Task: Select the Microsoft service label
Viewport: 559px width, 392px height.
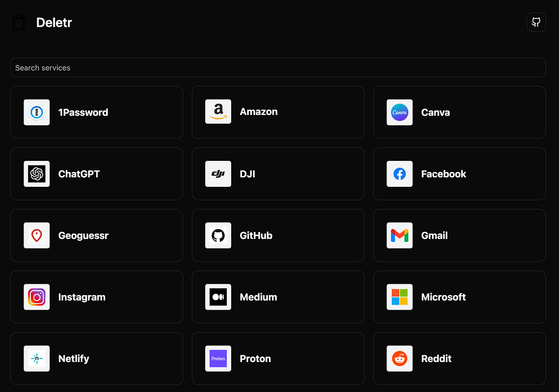Action: point(444,297)
